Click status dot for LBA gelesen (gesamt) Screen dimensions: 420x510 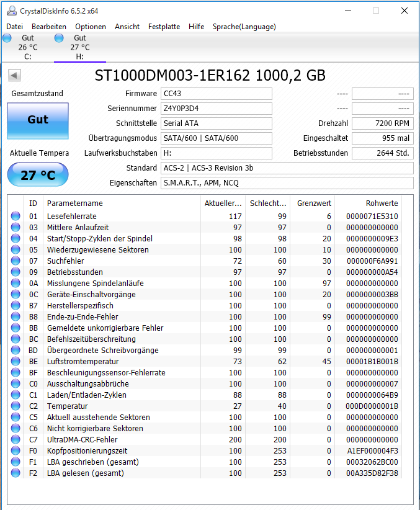pos(16,473)
